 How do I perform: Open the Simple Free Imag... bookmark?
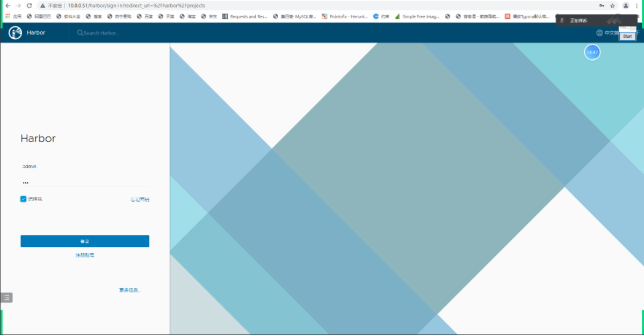tap(417, 17)
